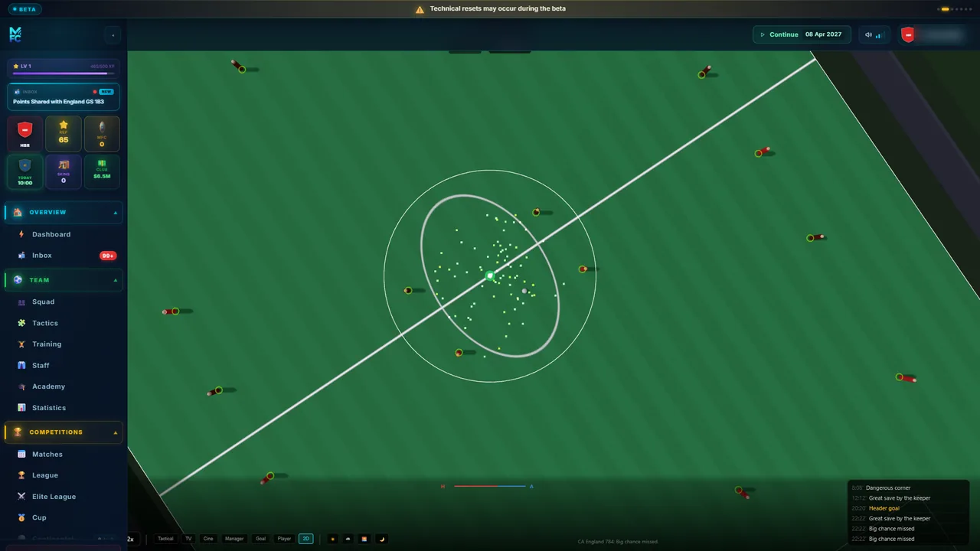This screenshot has height=551, width=980.
Task: Open the MFC coin balance tile
Action: (102, 134)
